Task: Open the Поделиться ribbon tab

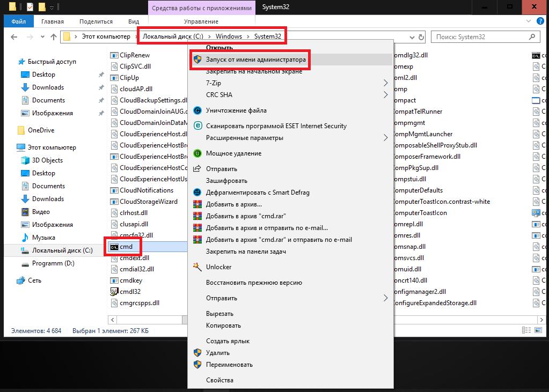Action: coord(96,21)
